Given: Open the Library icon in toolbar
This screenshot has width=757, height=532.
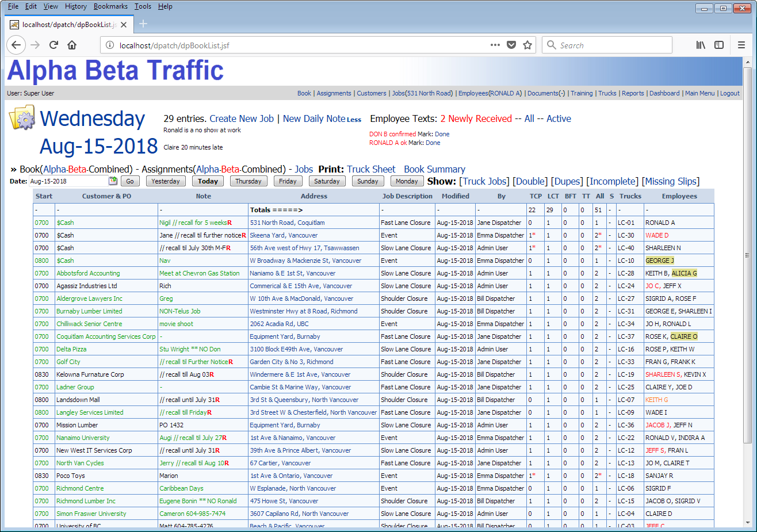Looking at the screenshot, I should (701, 45).
